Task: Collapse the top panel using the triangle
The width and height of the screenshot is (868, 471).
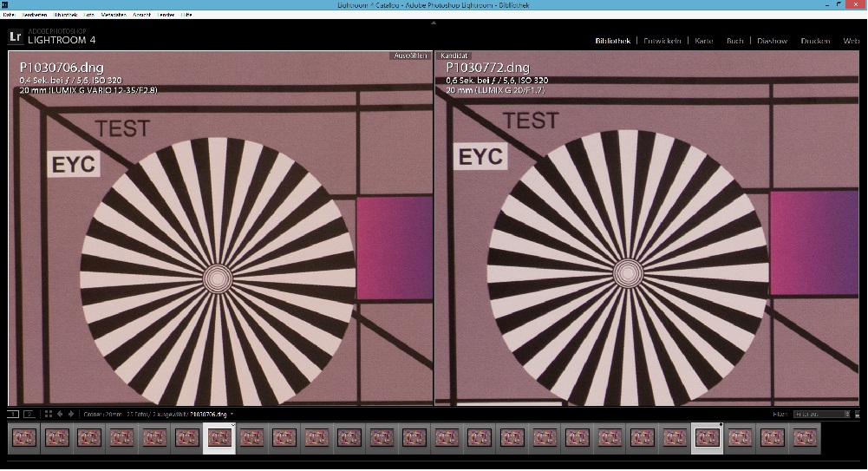Action: pyautogui.click(x=434, y=23)
